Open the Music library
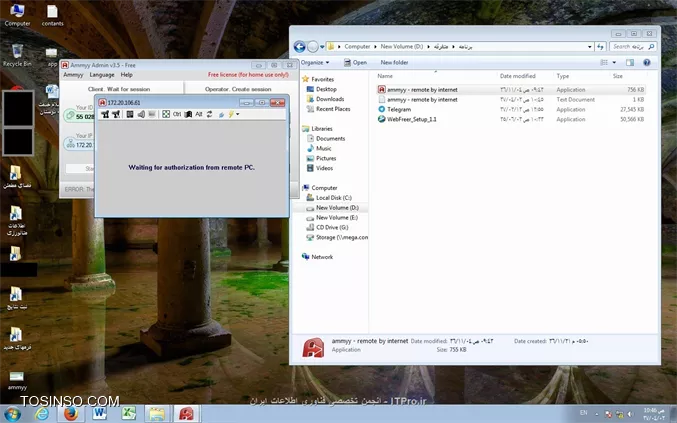This screenshot has height=423, width=677. click(319, 148)
